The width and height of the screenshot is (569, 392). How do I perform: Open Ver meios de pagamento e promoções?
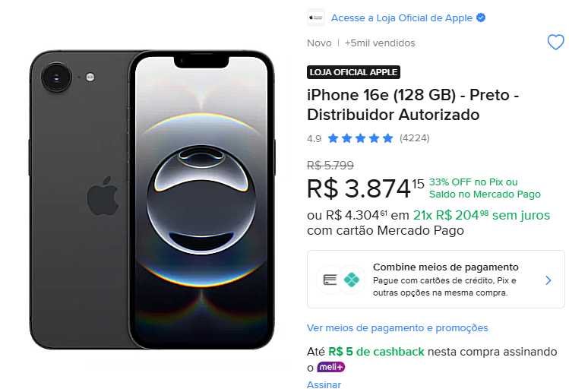point(397,327)
